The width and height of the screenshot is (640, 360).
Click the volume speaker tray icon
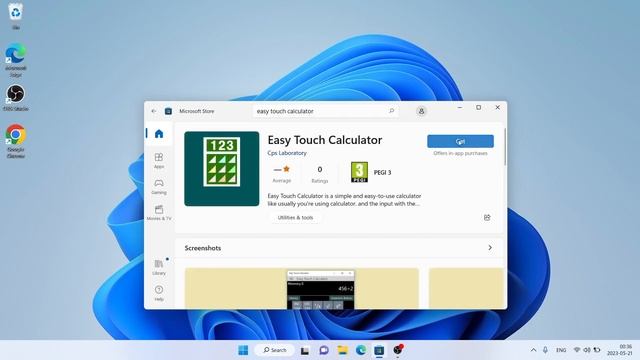tap(587, 350)
